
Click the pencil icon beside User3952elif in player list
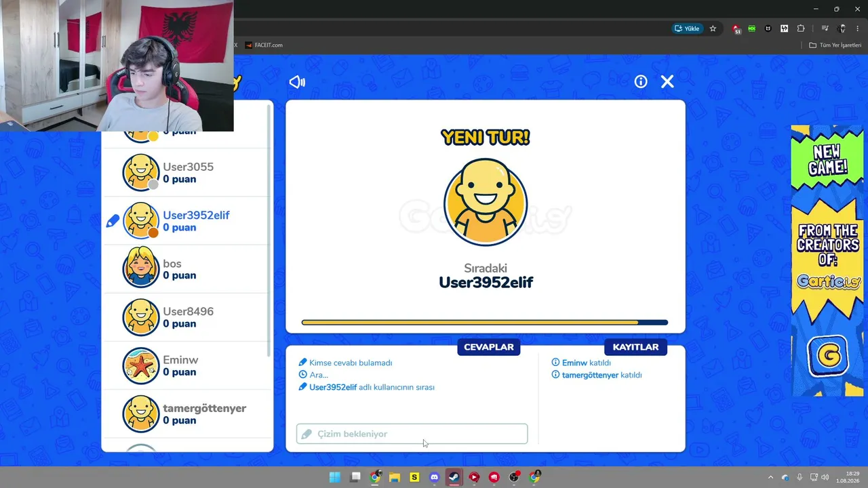click(x=113, y=221)
